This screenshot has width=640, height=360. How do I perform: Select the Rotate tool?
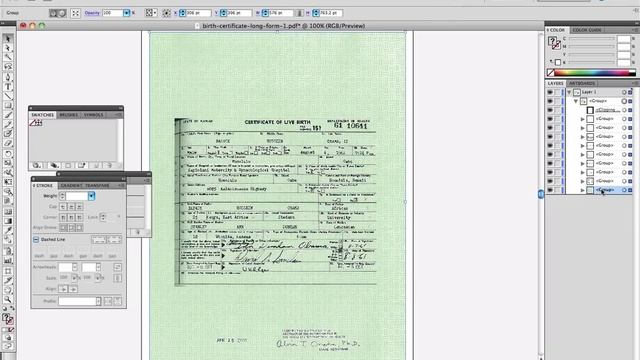point(8,154)
